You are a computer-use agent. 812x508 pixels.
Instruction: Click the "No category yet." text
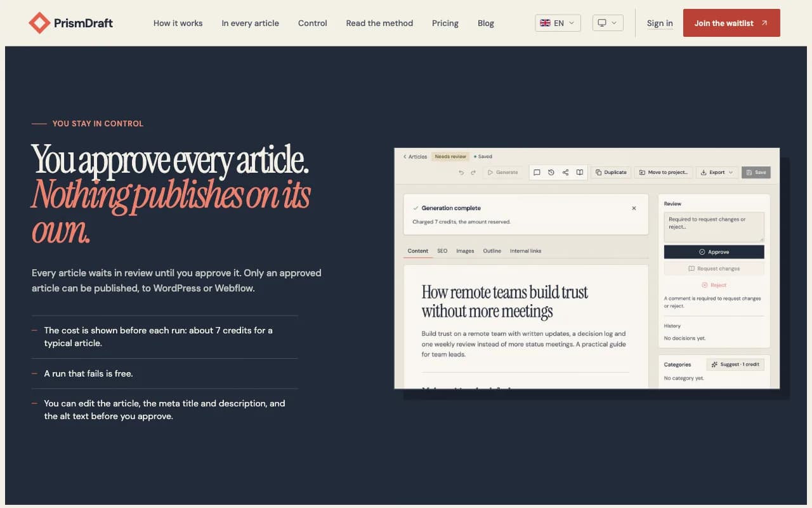pos(684,378)
